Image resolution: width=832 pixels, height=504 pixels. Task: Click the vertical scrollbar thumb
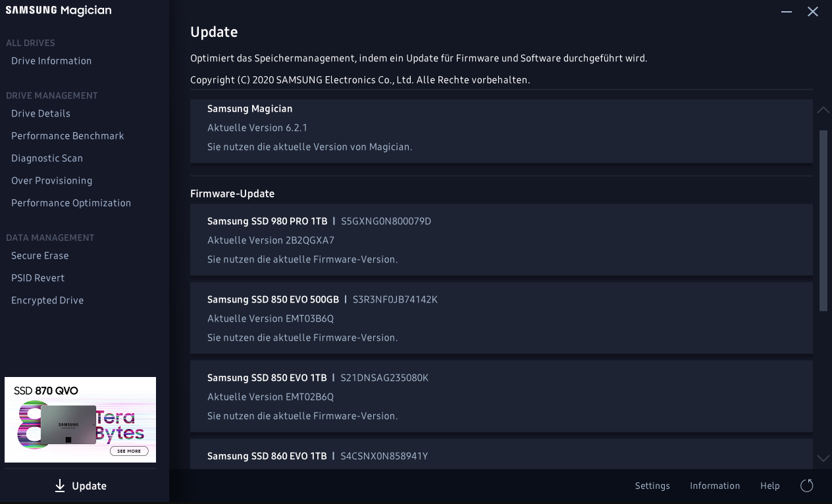(823, 220)
